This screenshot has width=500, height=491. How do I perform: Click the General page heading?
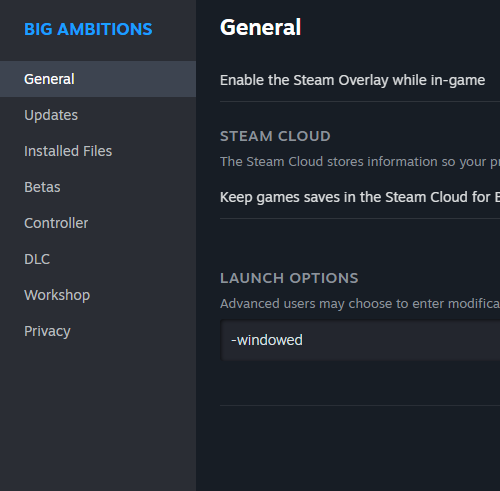pos(260,27)
